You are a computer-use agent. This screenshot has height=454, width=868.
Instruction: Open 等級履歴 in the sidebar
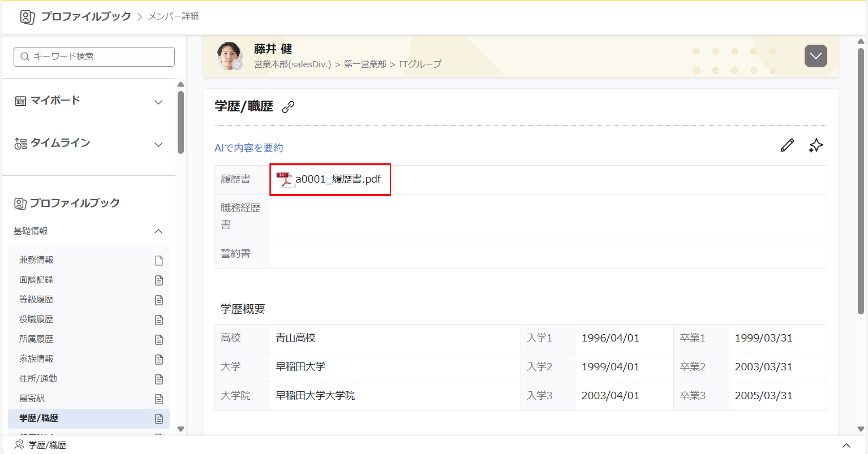[36, 299]
